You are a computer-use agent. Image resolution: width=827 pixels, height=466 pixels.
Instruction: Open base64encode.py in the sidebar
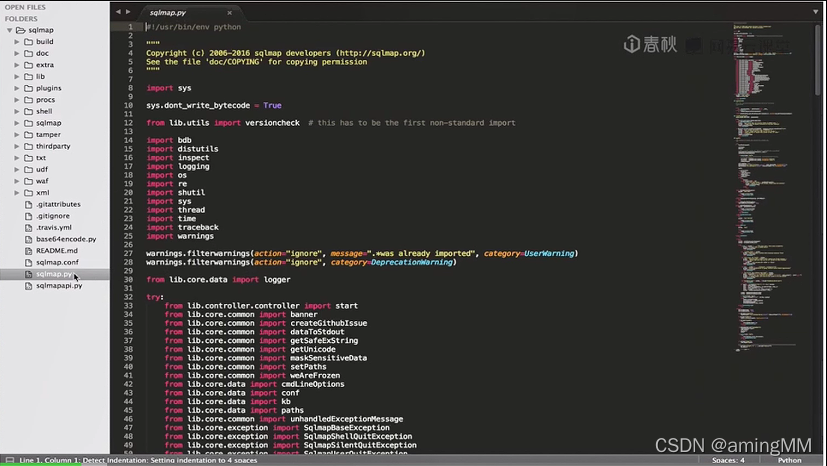[66, 239]
